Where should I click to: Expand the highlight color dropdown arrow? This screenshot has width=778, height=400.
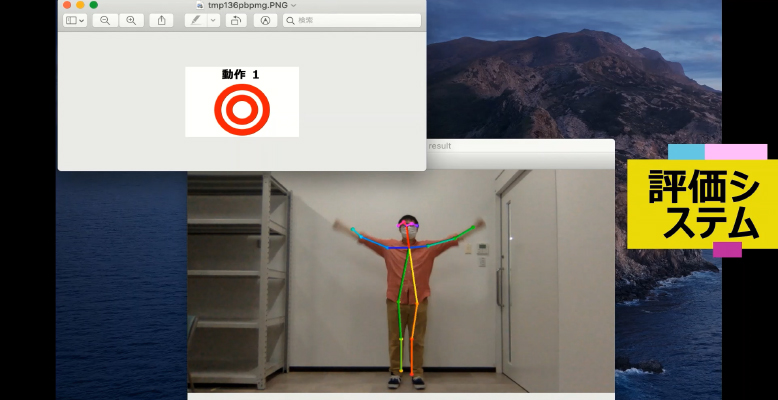213,20
